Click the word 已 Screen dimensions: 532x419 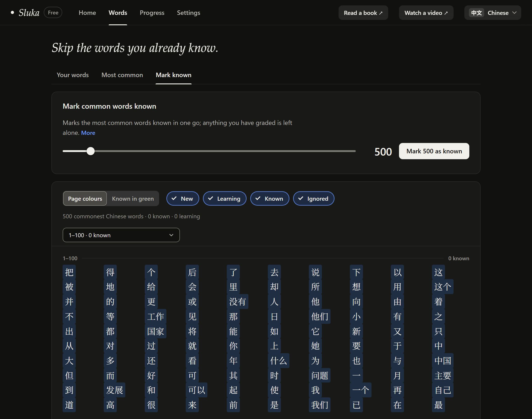(x=356, y=405)
